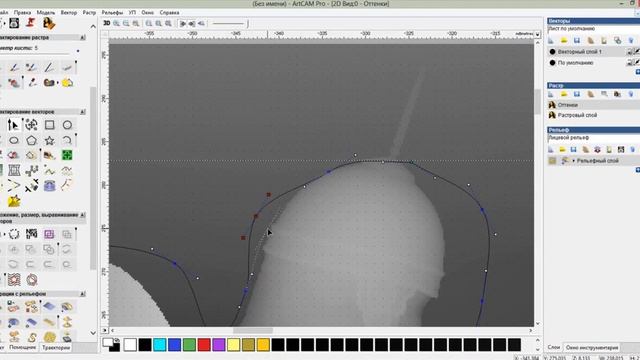Choose the polygon vector tool
Image resolution: width=640 pixels, height=360 pixels.
coord(31,140)
